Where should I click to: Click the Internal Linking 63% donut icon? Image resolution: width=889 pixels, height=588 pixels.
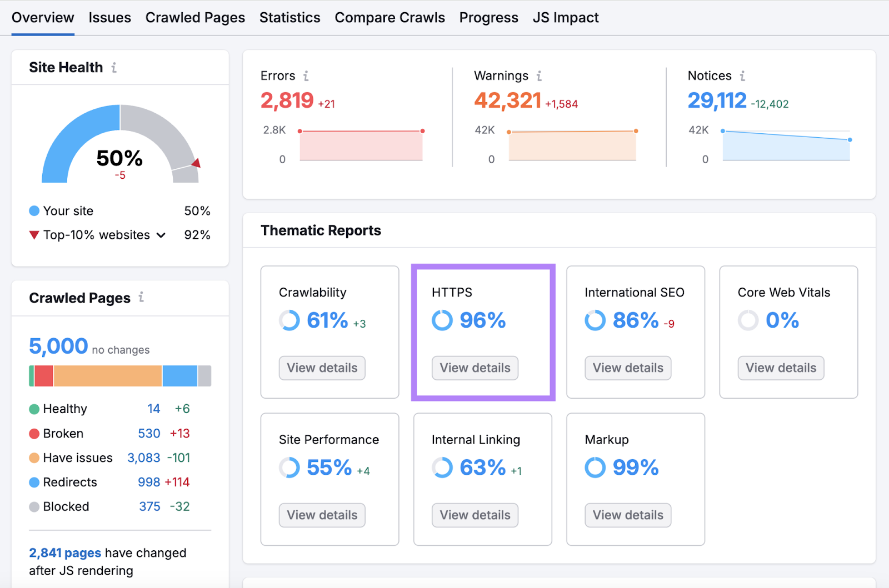[442, 468]
